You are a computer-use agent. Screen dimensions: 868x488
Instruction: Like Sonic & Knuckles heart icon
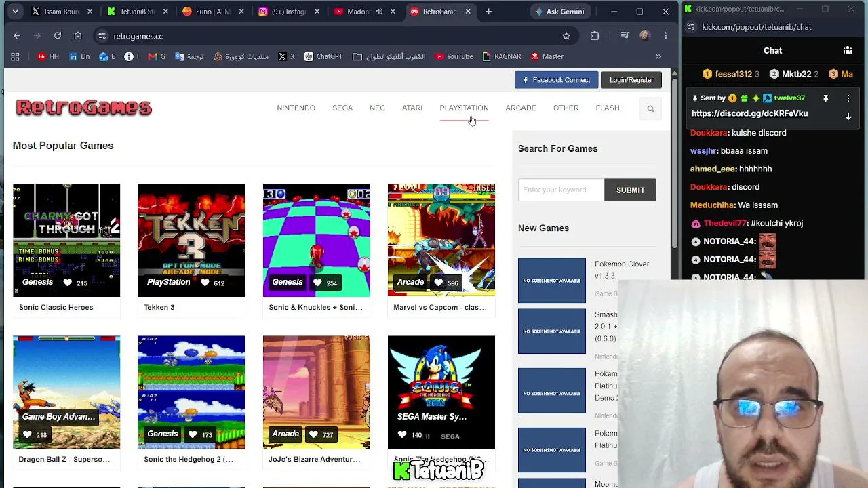coord(317,283)
